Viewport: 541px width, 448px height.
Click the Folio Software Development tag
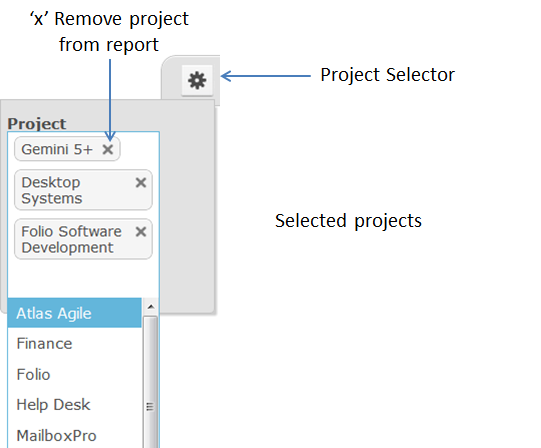pyautogui.click(x=76, y=239)
